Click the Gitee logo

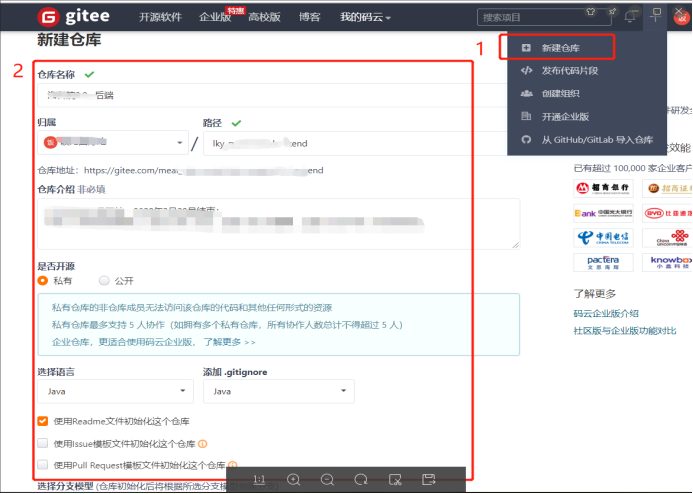pyautogui.click(x=73, y=17)
